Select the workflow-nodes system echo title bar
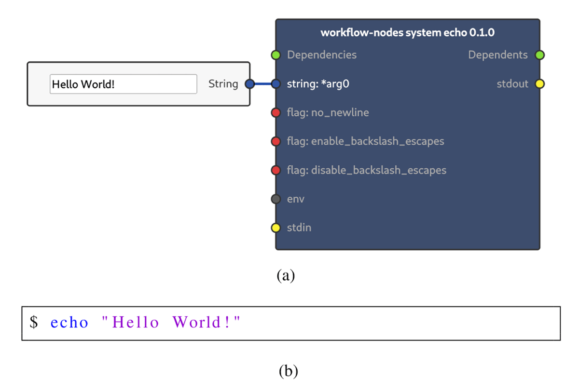The image size is (579, 392). pos(407,33)
